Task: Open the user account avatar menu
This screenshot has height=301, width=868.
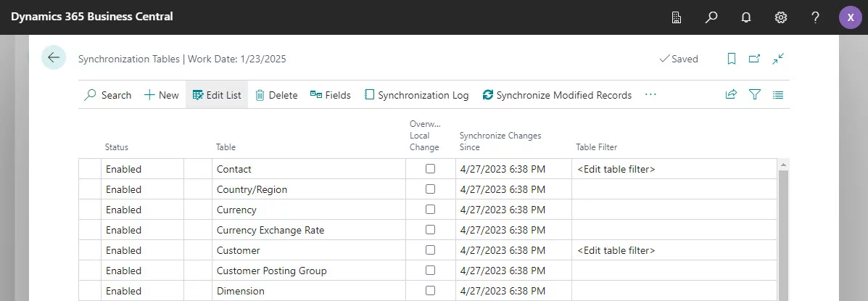Action: [x=851, y=17]
